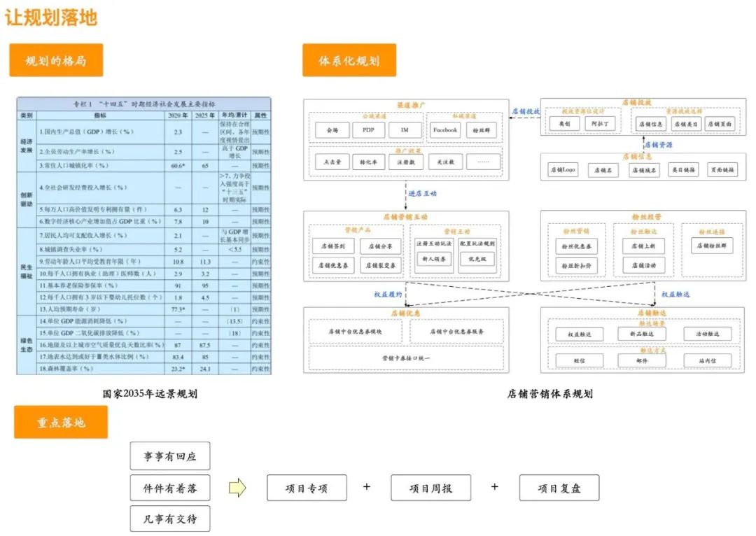The width and height of the screenshot is (756, 536).
Task: Click the 国家2035年远景规划 caption
Action: point(150,393)
